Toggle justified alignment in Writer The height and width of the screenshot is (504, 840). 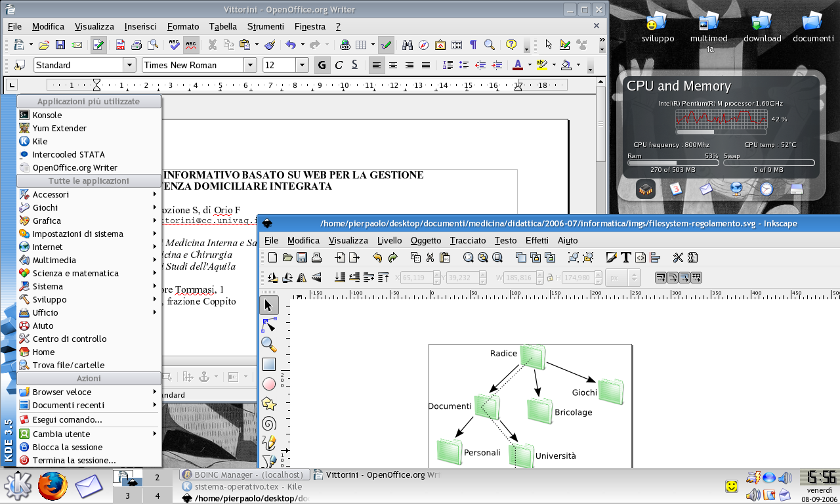click(425, 65)
